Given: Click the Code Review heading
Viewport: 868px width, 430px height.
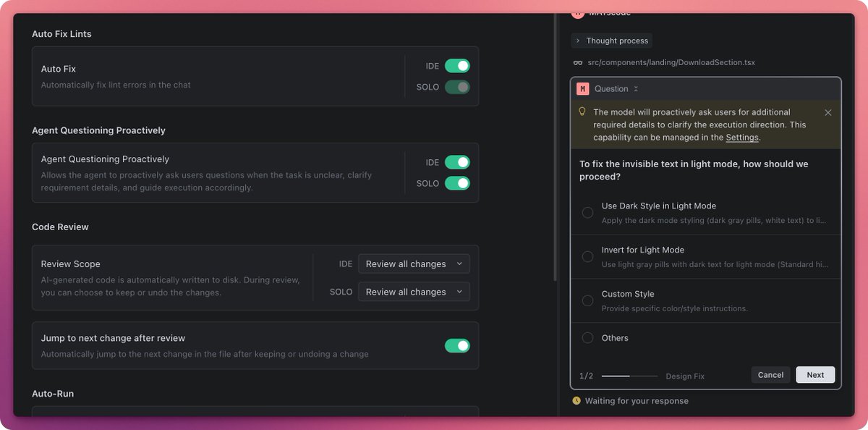Looking at the screenshot, I should [60, 227].
